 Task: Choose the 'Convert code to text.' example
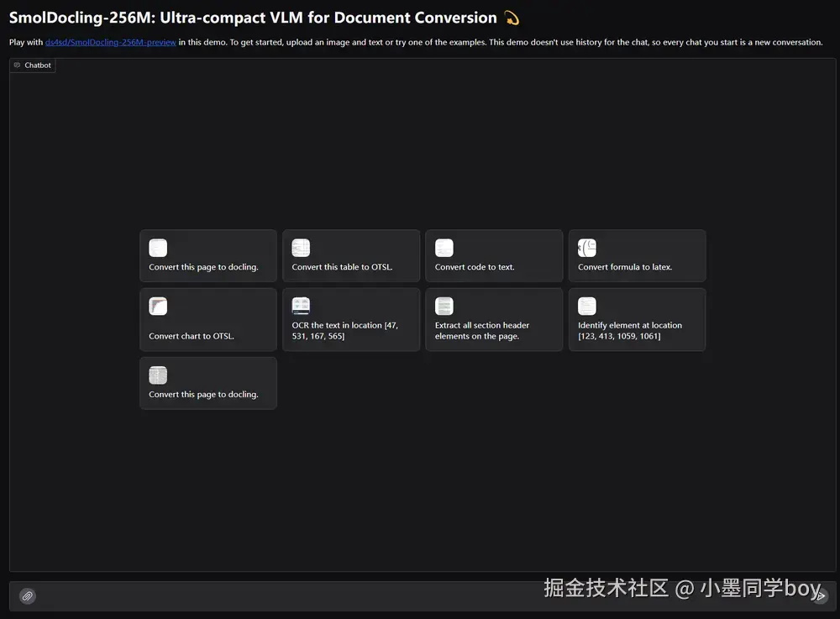494,256
